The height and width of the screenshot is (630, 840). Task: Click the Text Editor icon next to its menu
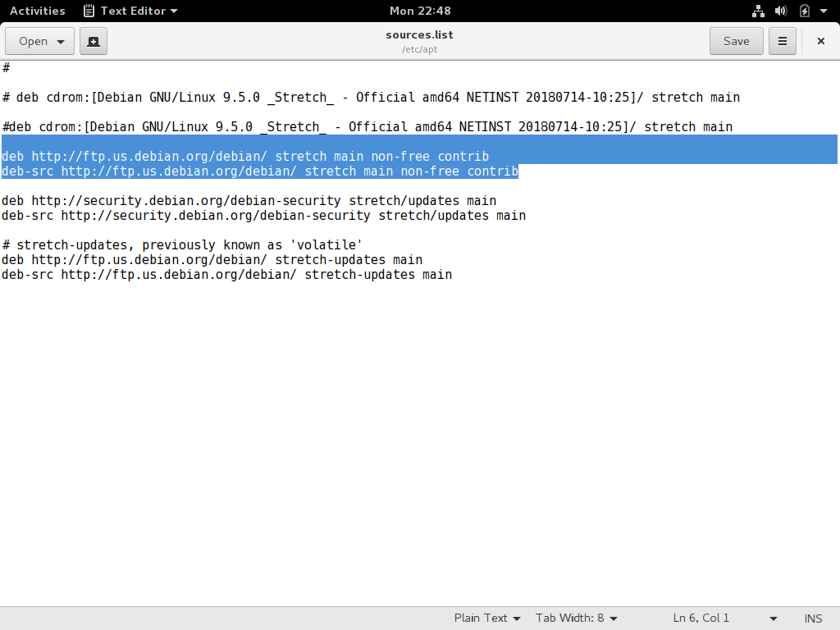coord(89,11)
